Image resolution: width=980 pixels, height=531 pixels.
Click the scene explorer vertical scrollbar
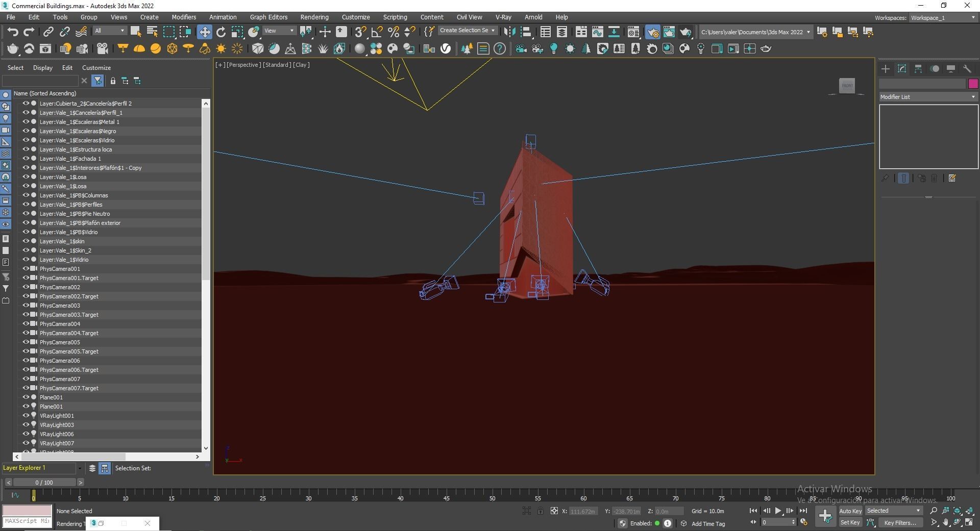[206, 194]
